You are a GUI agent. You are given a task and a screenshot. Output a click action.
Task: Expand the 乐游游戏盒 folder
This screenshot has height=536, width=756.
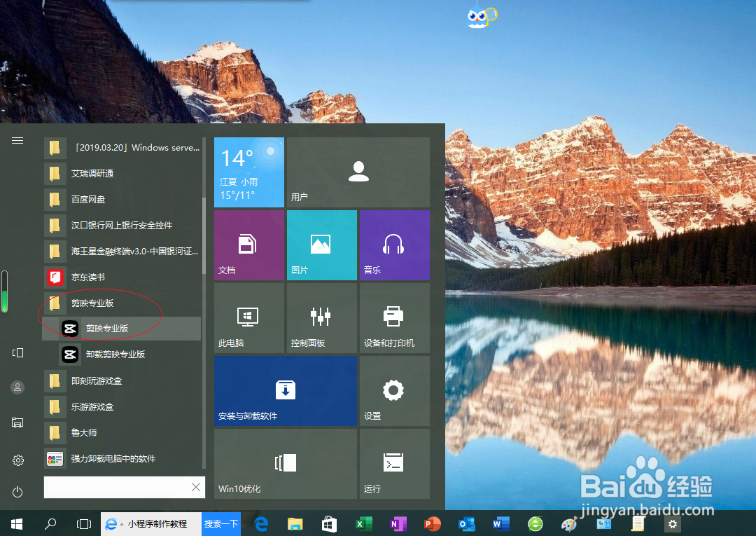coord(122,406)
